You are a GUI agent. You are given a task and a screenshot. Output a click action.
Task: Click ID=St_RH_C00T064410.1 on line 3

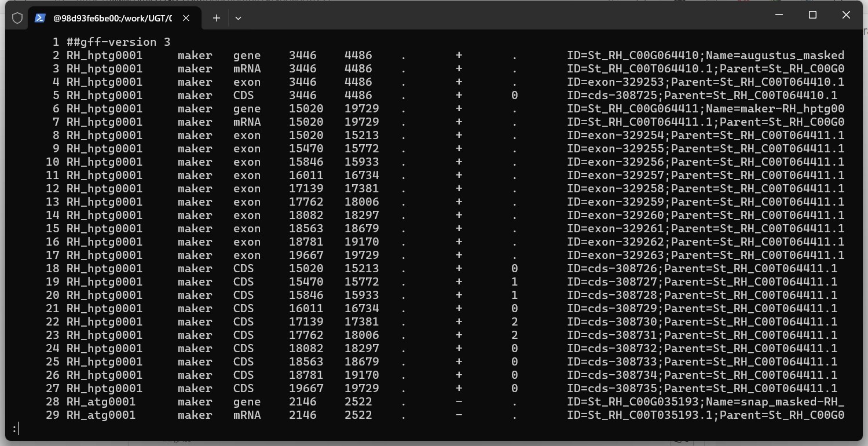[x=640, y=68]
